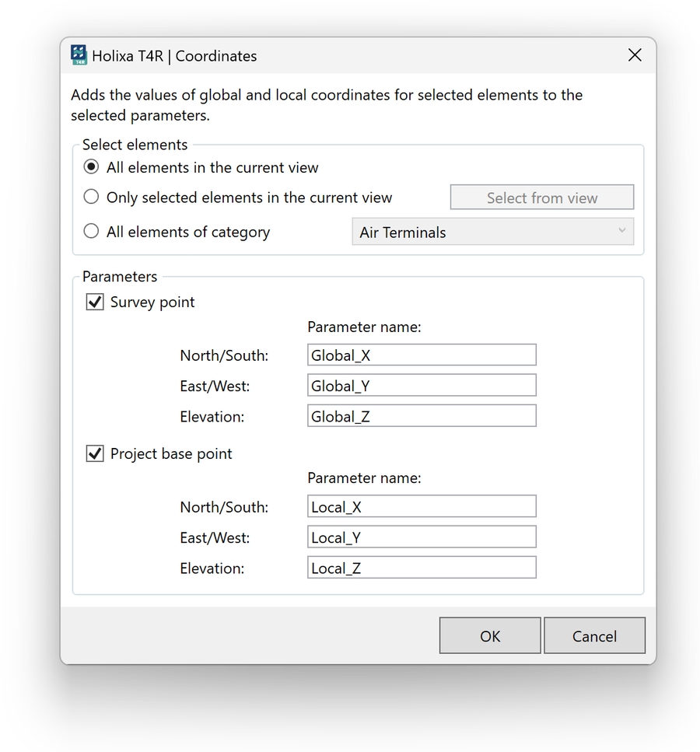This screenshot has height=752, width=700.
Task: Click the Survey point label text
Action: [x=152, y=303]
